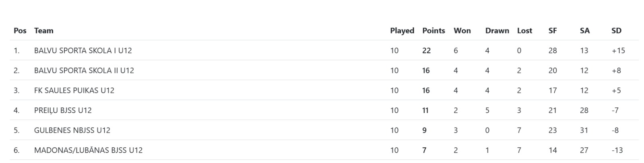
Task: Click the Points column header
Action: tap(433, 31)
